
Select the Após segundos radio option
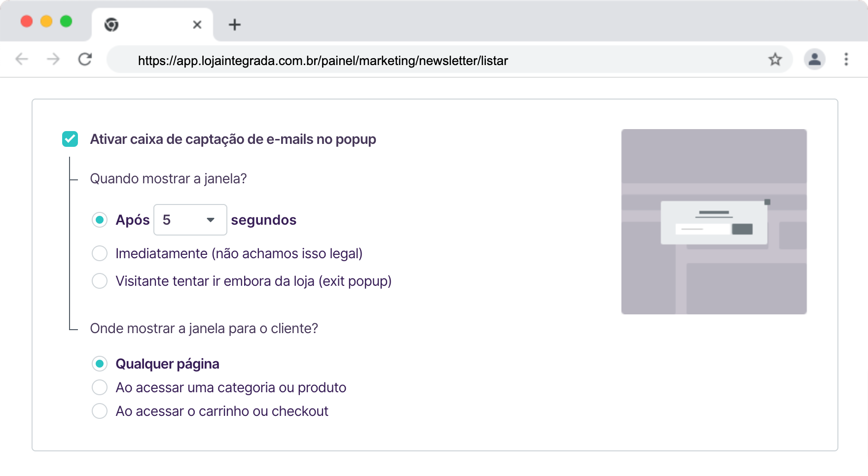(x=100, y=220)
